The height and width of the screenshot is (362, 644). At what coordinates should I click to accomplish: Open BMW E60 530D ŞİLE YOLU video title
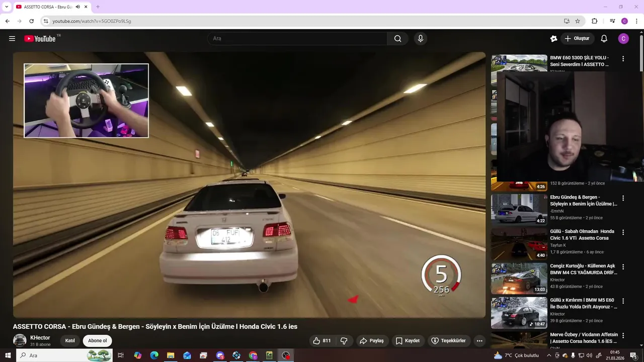[580, 61]
